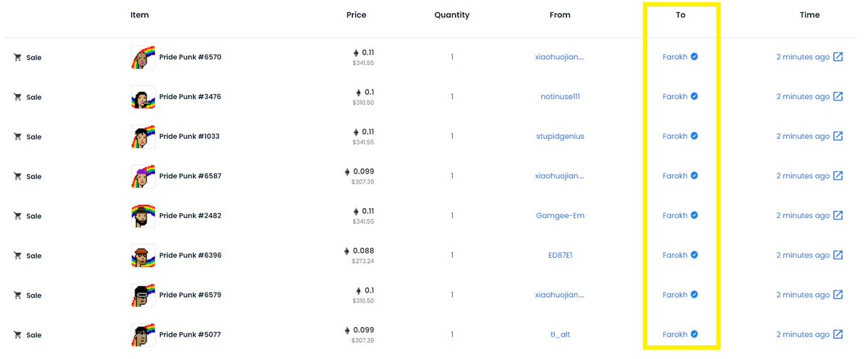The width and height of the screenshot is (868, 359).
Task: Click the From column header
Action: pyautogui.click(x=560, y=15)
